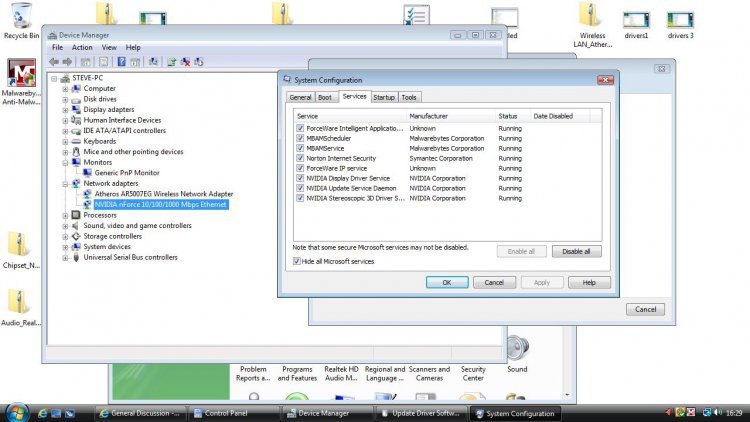The image size is (750, 422).
Task: Click the rightmost Device Manager toolbar icon
Action: point(199,62)
